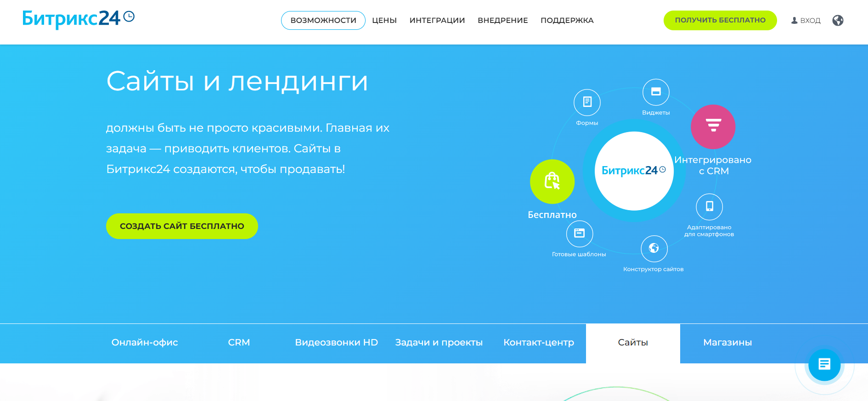Click the Бесплатно label
The image size is (868, 401).
(x=552, y=215)
